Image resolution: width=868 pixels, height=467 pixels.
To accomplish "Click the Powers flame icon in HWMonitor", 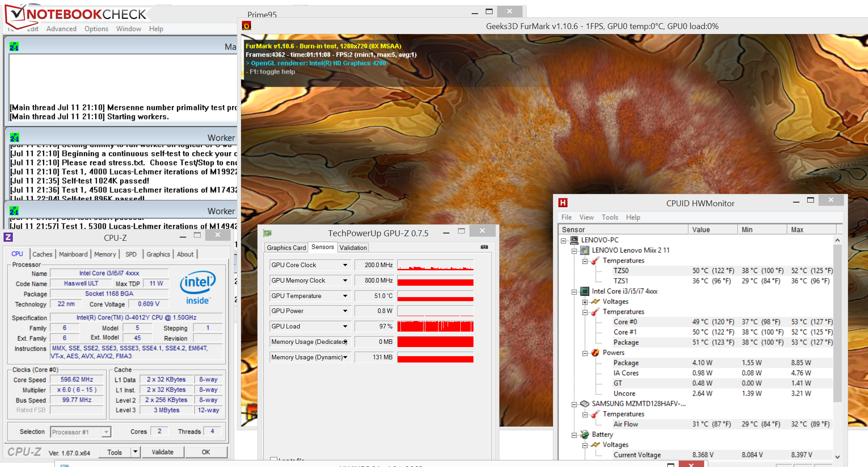I will point(596,353).
